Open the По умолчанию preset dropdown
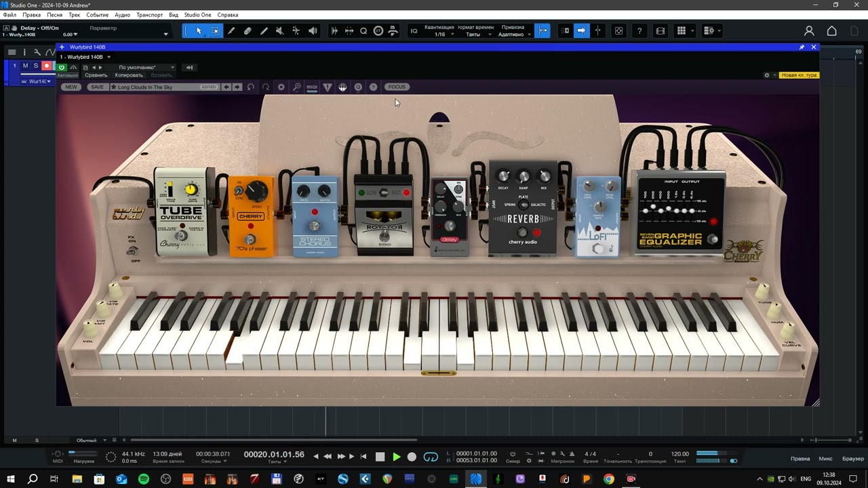This screenshot has width=868, height=488. [x=146, y=67]
